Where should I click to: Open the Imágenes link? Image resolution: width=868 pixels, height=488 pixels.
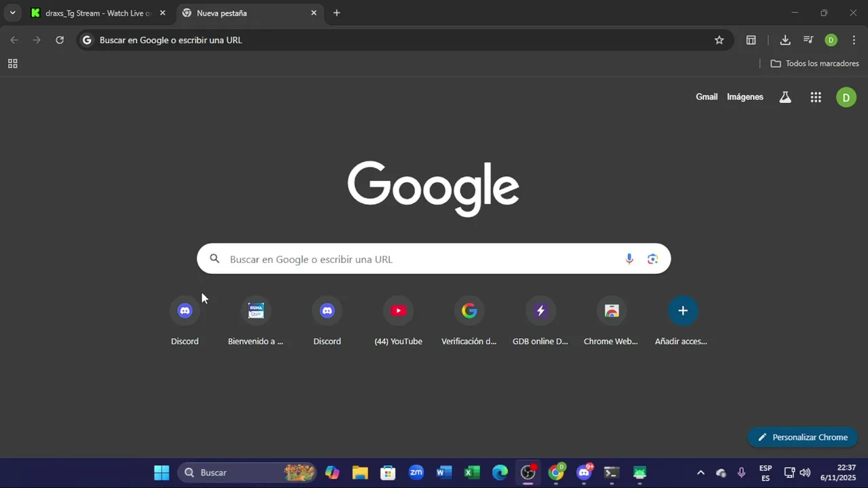click(x=745, y=97)
